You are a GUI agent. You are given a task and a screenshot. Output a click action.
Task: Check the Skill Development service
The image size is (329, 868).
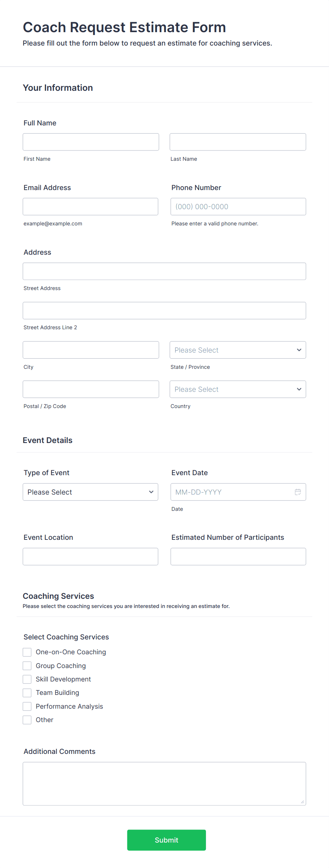coord(27,679)
